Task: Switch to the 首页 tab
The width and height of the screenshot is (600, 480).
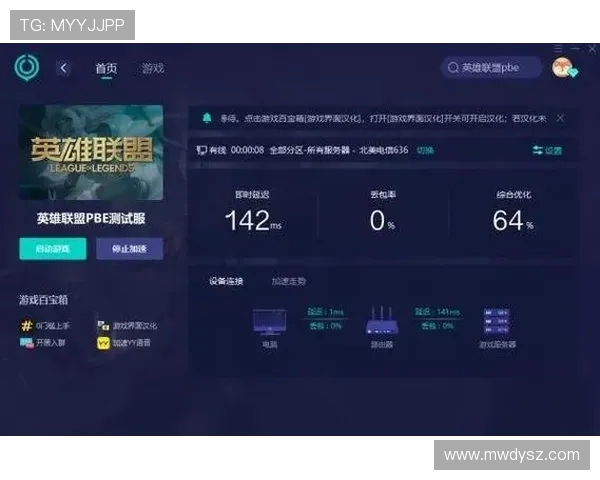Action: pos(106,69)
